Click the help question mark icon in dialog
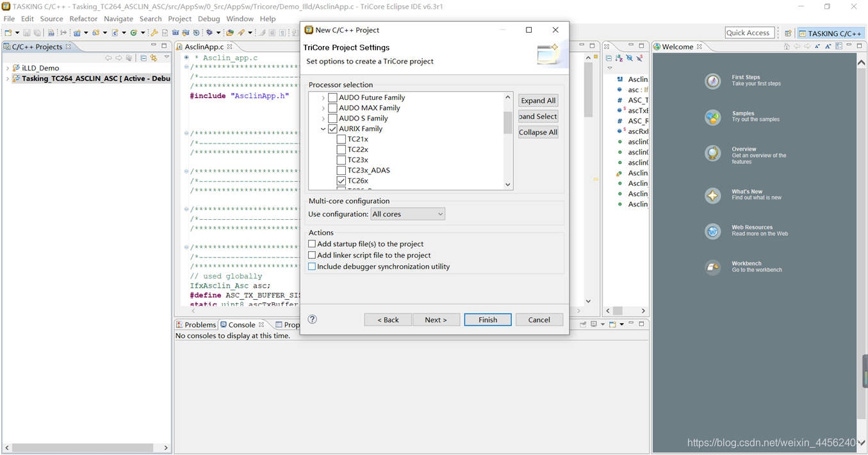This screenshot has height=455, width=868. (x=313, y=319)
